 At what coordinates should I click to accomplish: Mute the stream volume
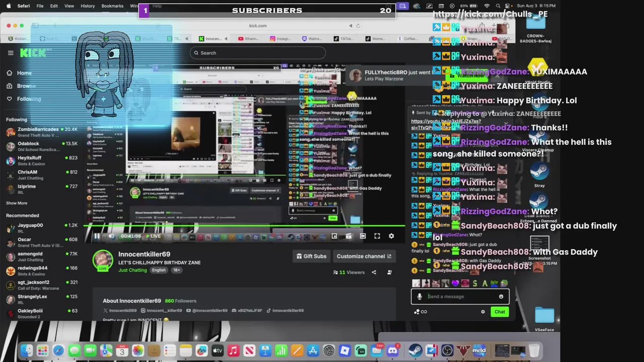(111, 236)
